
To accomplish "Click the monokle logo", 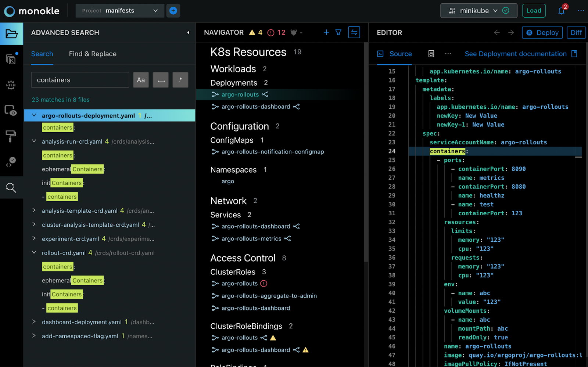I will pos(32,11).
